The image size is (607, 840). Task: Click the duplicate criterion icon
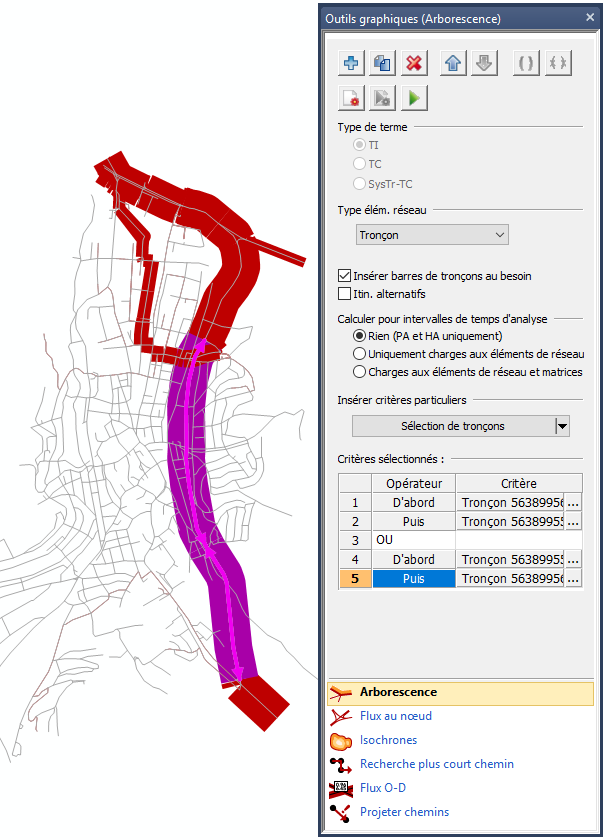(x=382, y=63)
